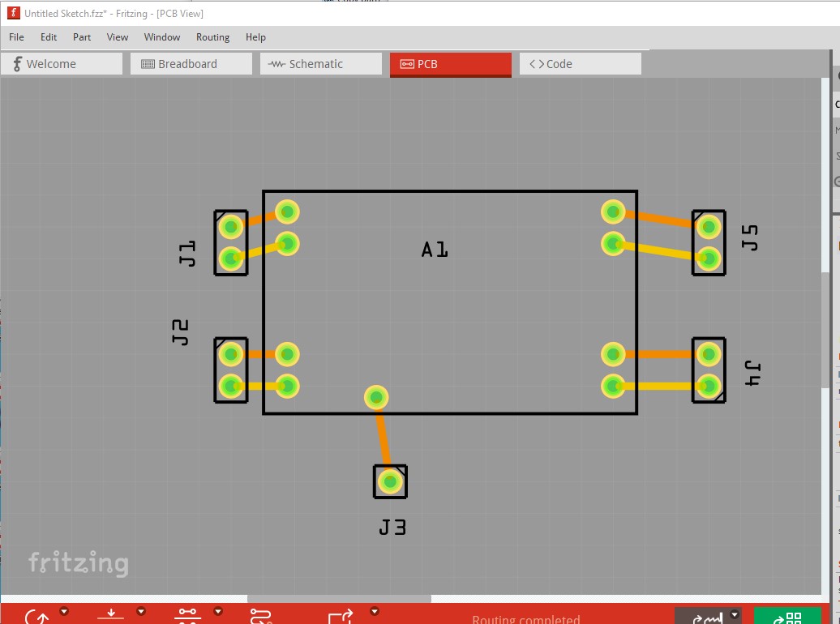The image size is (840, 624).
Task: Select the J3 connector pad
Action: point(390,481)
